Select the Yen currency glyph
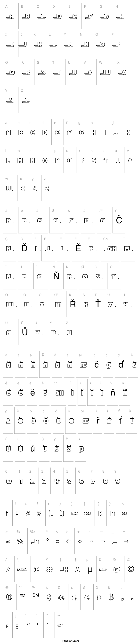 (99, 597)
